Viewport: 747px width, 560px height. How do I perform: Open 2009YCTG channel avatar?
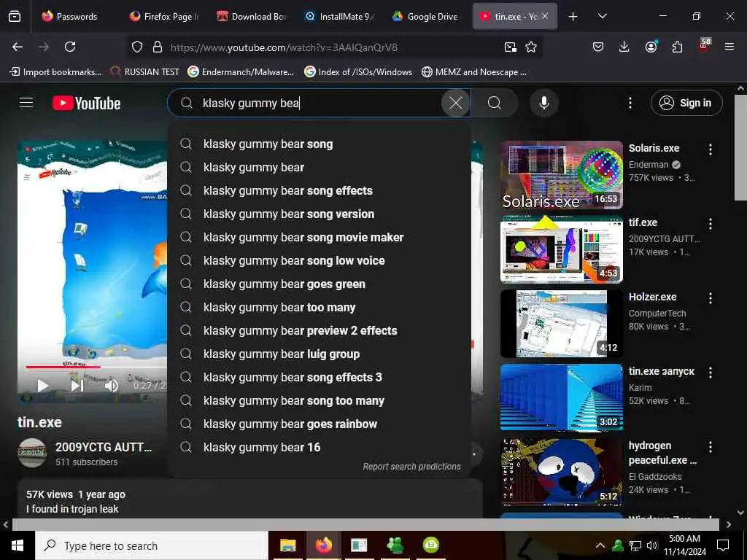click(32, 453)
